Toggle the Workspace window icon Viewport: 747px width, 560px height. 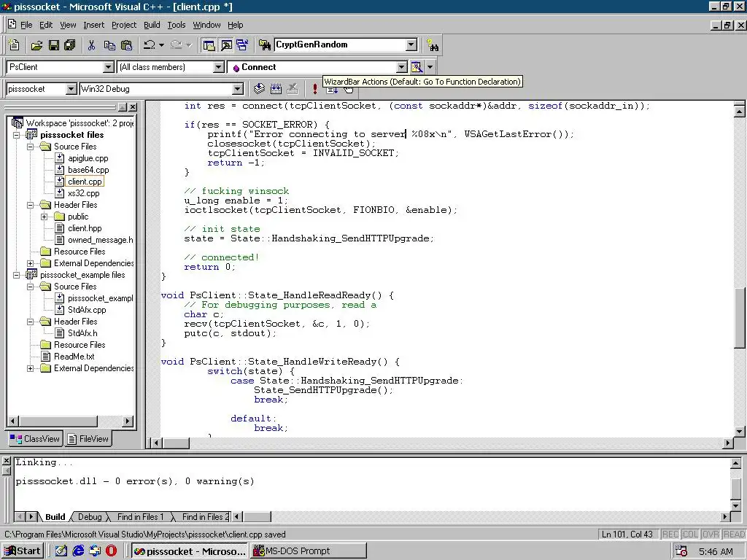pyautogui.click(x=209, y=45)
